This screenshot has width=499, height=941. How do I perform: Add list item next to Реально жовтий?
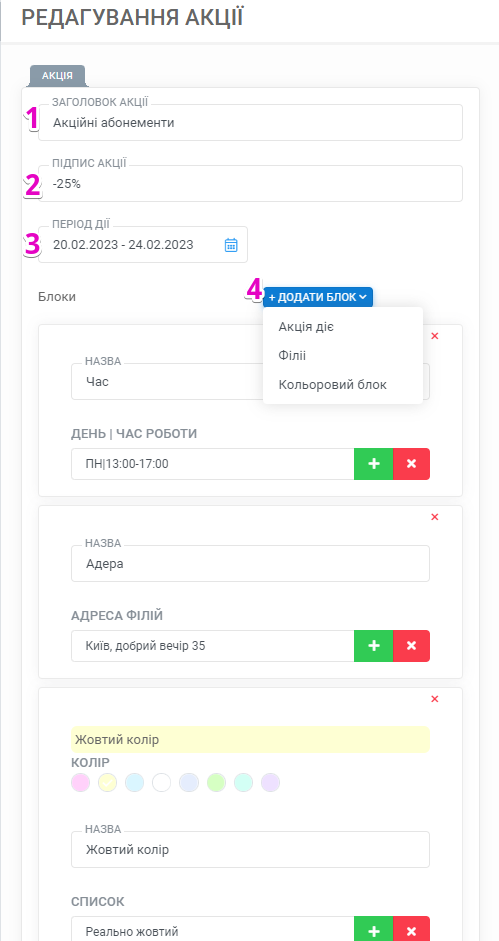(x=373, y=930)
